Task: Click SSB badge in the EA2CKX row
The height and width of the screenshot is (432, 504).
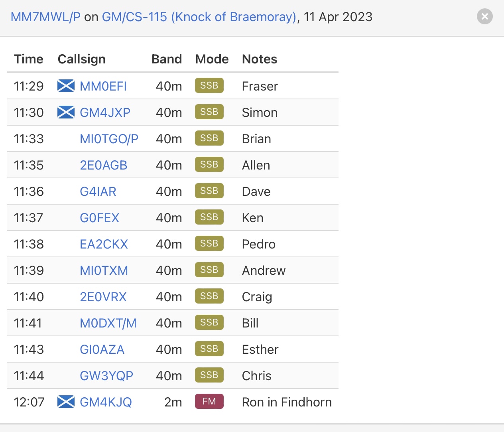Action: (209, 243)
